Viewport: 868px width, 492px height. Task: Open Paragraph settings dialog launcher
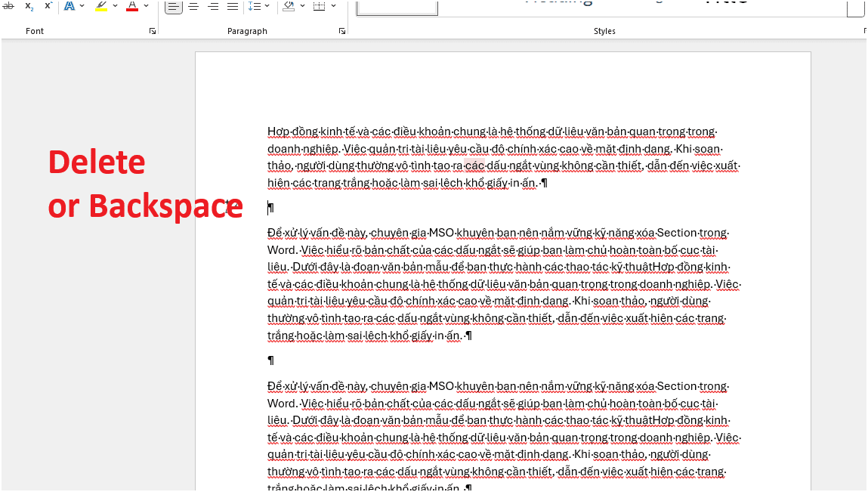point(342,31)
